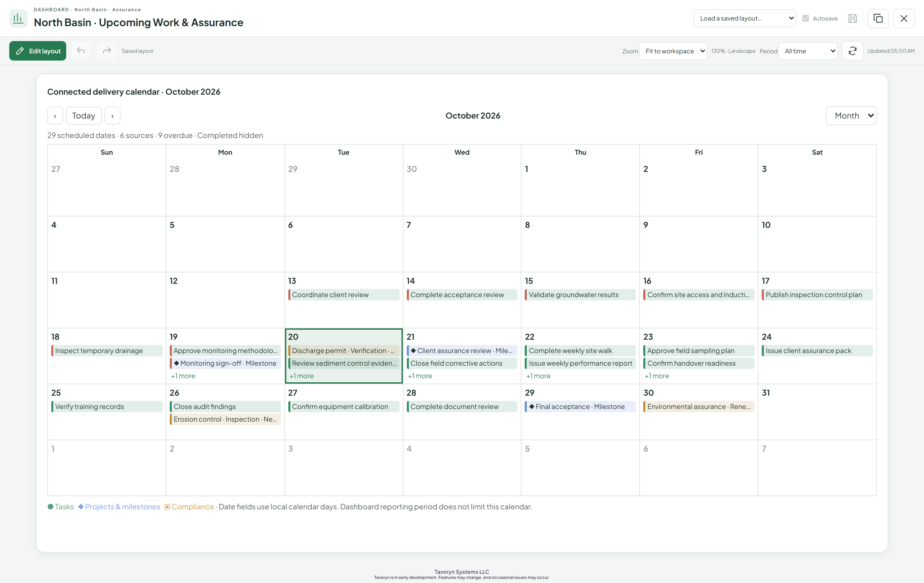Open the Client assurance review milestone
The width and height of the screenshot is (924, 583).
(462, 351)
